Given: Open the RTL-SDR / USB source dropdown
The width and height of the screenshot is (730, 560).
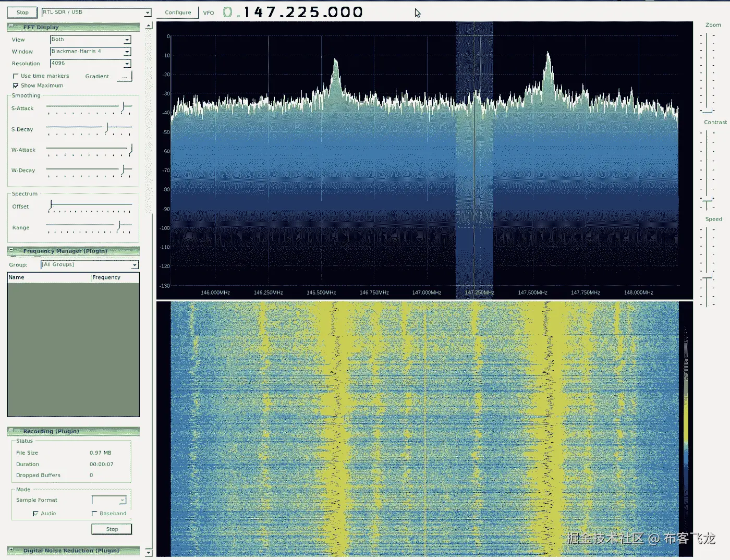Looking at the screenshot, I should point(96,12).
